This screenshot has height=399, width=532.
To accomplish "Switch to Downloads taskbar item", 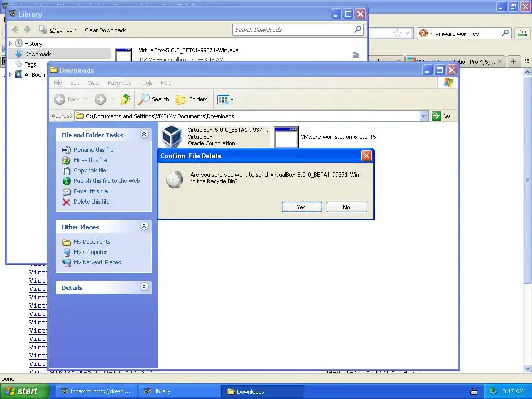I will click(x=262, y=391).
